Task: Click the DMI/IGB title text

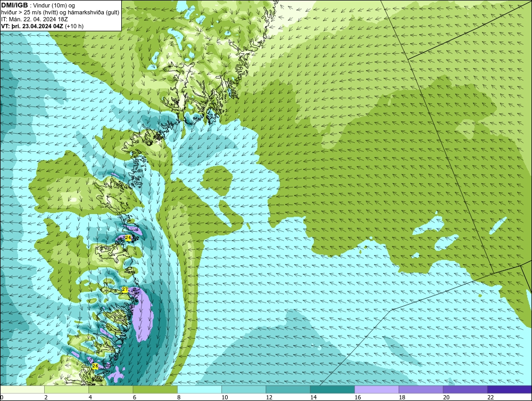Action: pos(14,5)
